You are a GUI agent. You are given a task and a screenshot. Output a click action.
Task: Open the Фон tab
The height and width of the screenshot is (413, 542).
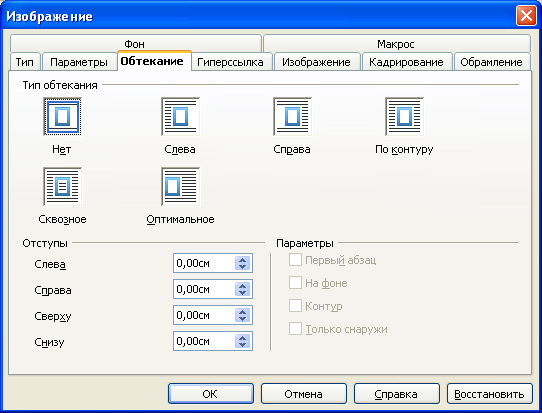tap(135, 44)
